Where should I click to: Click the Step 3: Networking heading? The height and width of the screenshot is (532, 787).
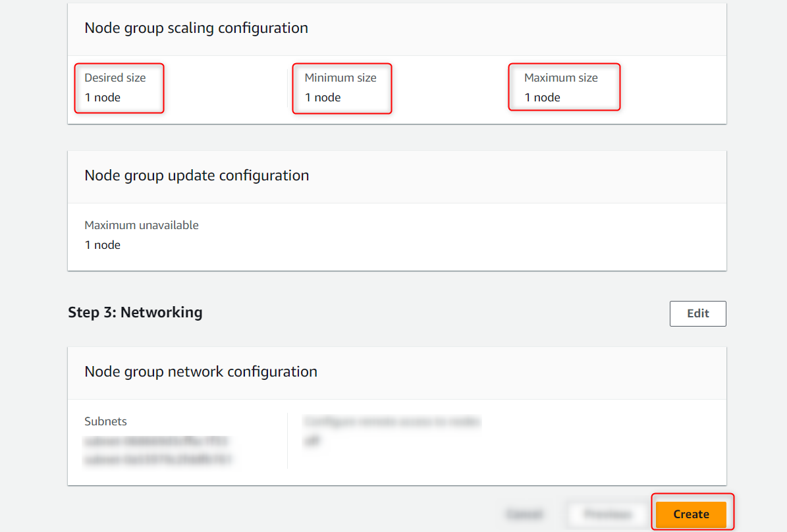135,312
